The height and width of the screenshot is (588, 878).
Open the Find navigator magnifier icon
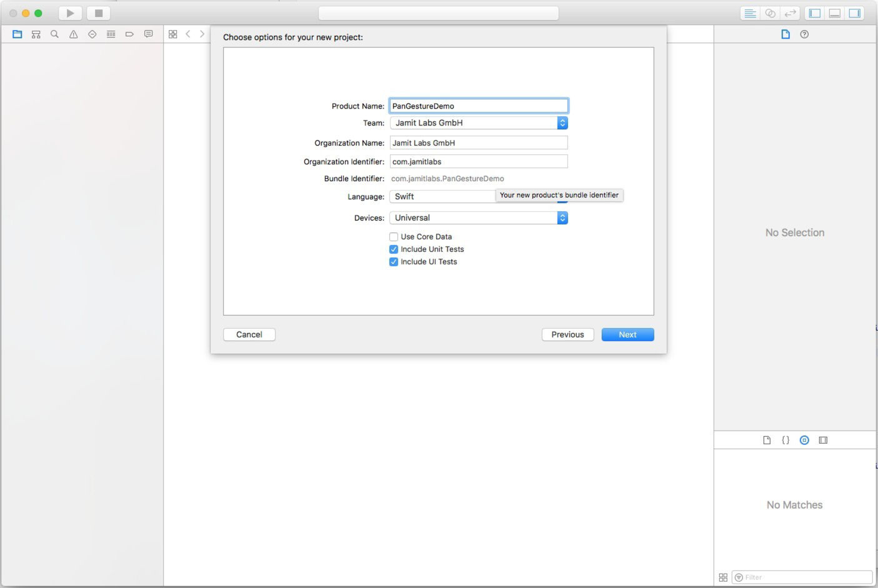click(x=55, y=34)
